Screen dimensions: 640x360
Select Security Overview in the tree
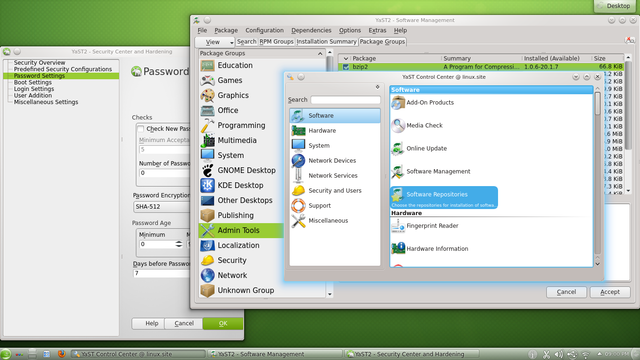(39, 63)
